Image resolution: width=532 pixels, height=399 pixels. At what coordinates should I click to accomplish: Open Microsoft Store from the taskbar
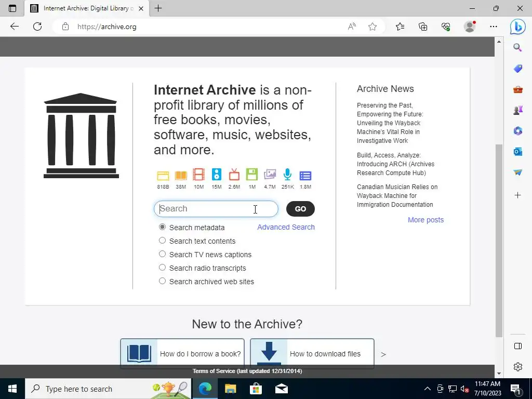point(256,389)
